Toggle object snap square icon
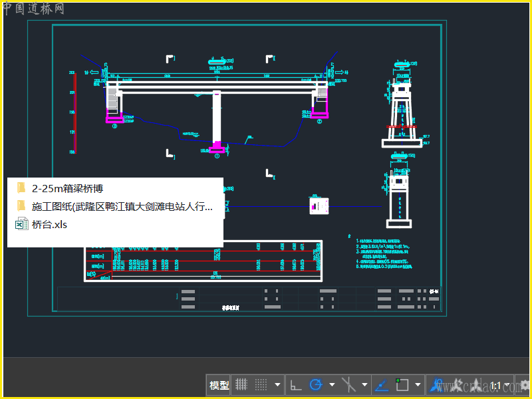This screenshot has width=532, height=399. (x=402, y=385)
